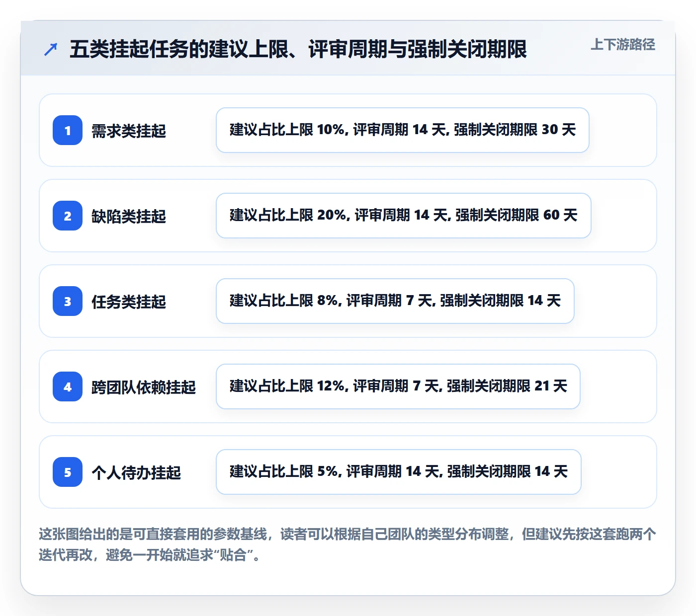Click the box with 建议占比上限 20%

click(404, 216)
